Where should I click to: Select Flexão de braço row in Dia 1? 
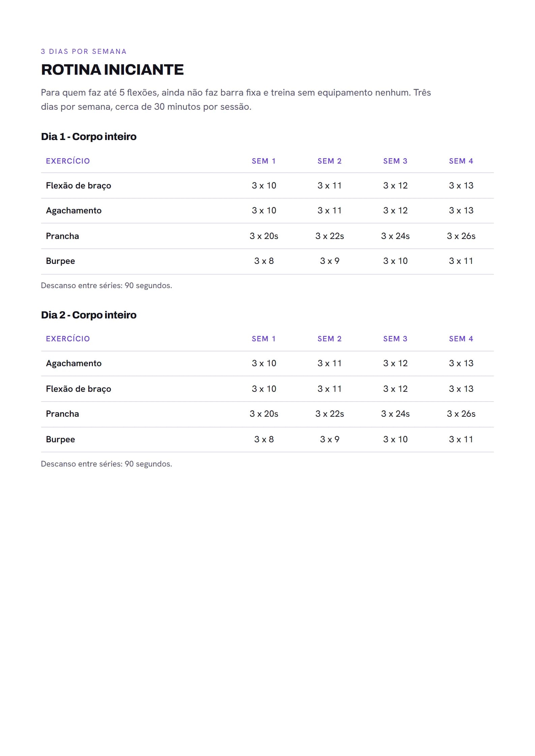click(267, 185)
